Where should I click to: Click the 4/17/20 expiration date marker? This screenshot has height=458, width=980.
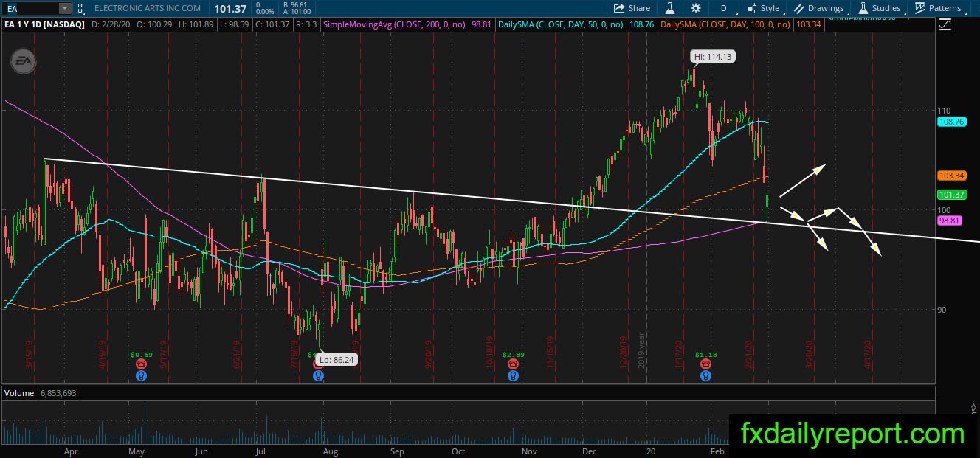(869, 353)
